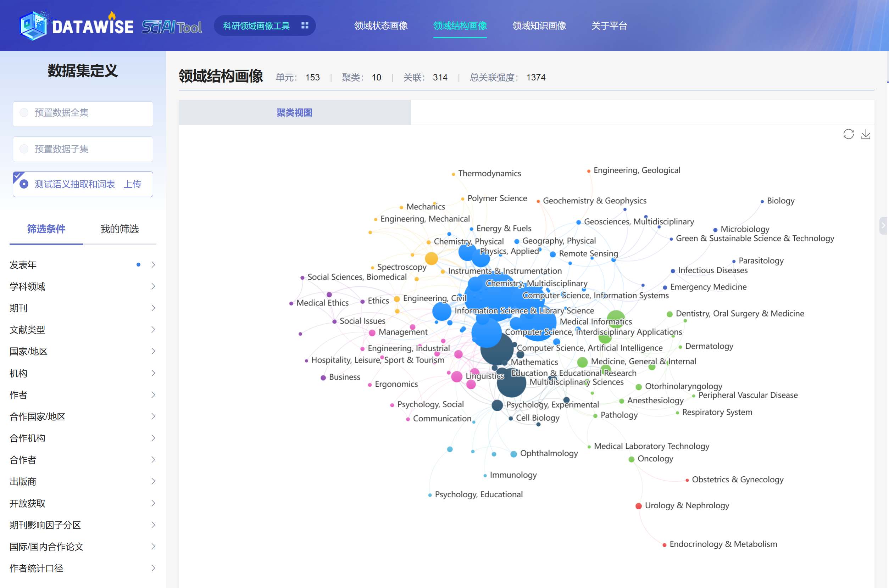Open the grid apps switcher icon
Viewport: 889px width, 588px height.
(x=305, y=26)
